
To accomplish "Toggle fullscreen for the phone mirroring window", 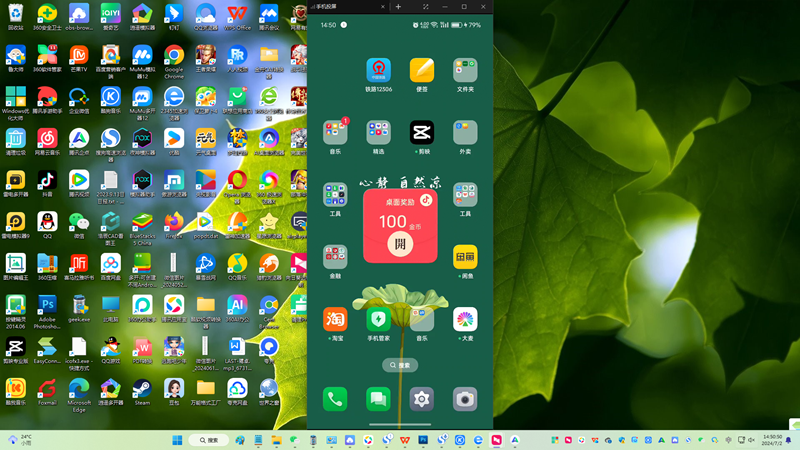I will click(x=426, y=7).
